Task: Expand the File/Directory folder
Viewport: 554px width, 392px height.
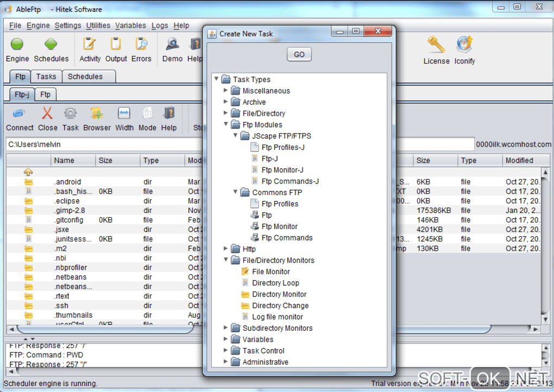Action: [226, 113]
